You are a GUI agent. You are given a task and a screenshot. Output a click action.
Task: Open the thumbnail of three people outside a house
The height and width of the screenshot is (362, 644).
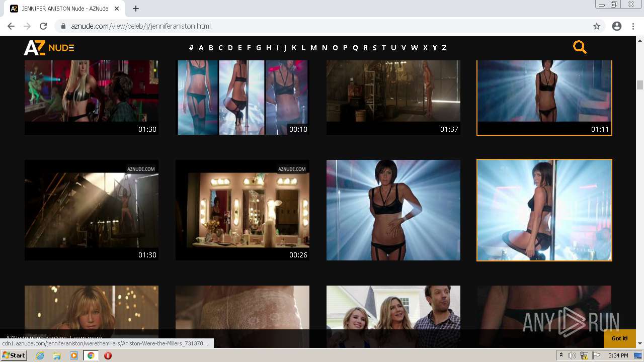[x=393, y=316]
